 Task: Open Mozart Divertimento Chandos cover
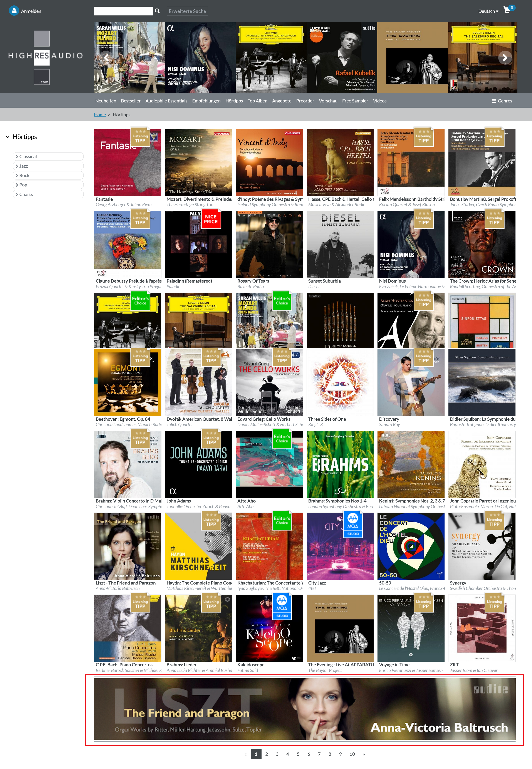(199, 163)
